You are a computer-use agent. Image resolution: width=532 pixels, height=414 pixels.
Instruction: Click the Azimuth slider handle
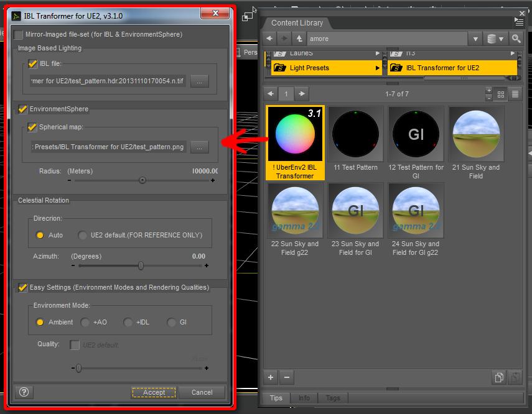[x=141, y=265]
